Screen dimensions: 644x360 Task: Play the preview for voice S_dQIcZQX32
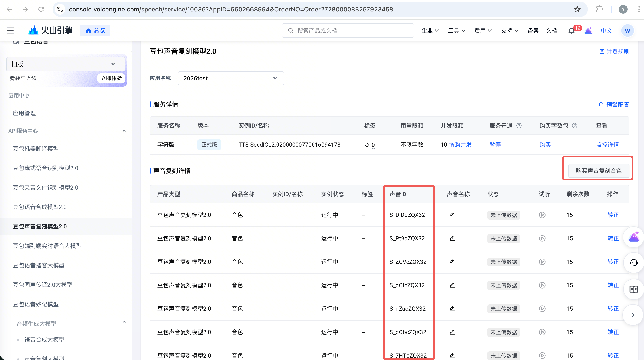tap(542, 285)
